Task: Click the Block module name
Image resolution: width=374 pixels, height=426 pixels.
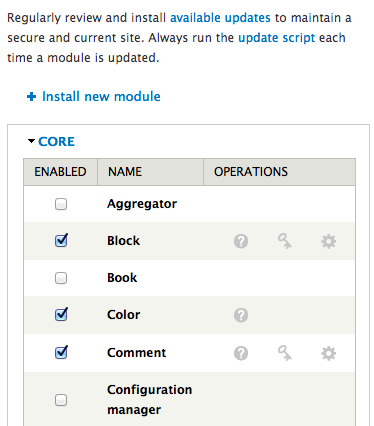Action: point(123,241)
